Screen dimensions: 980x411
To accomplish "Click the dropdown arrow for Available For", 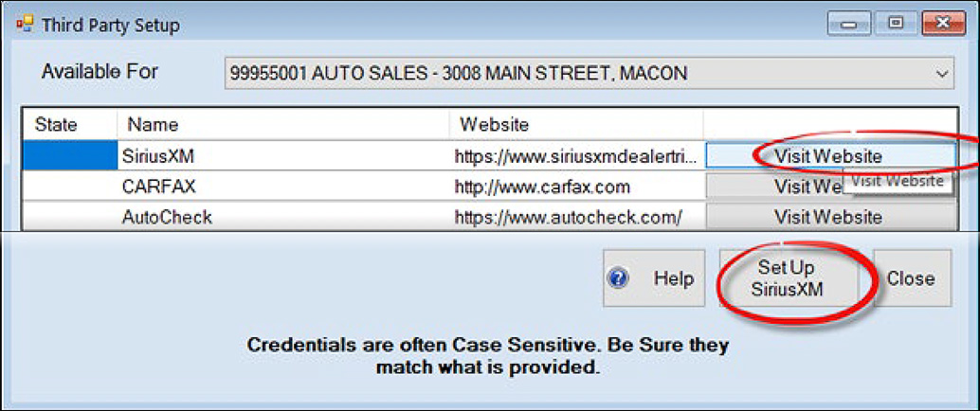I will [942, 74].
